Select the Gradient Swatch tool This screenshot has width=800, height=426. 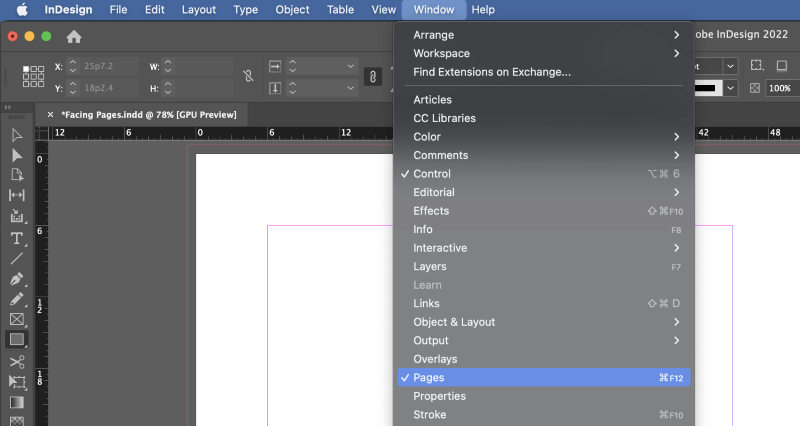coord(16,403)
